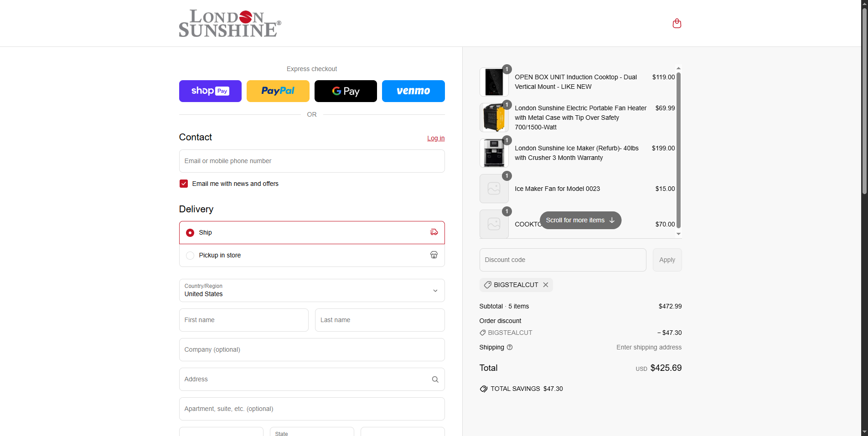
Task: Click the $472.99 subtotal amount
Action: pyautogui.click(x=670, y=306)
